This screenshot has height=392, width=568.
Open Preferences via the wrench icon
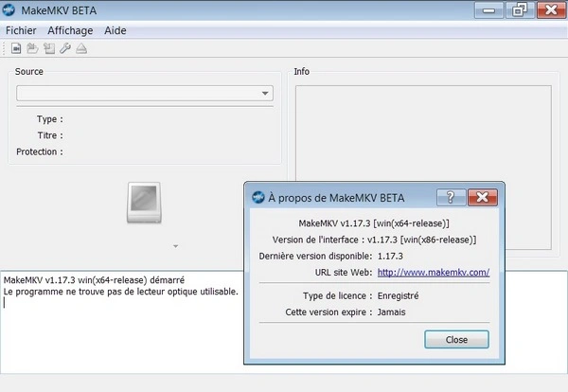click(64, 48)
